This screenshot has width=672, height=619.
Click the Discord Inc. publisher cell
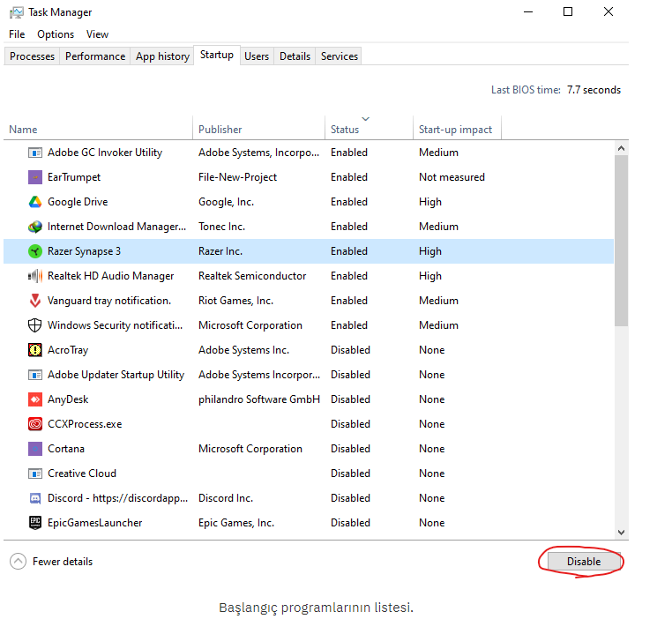[226, 498]
